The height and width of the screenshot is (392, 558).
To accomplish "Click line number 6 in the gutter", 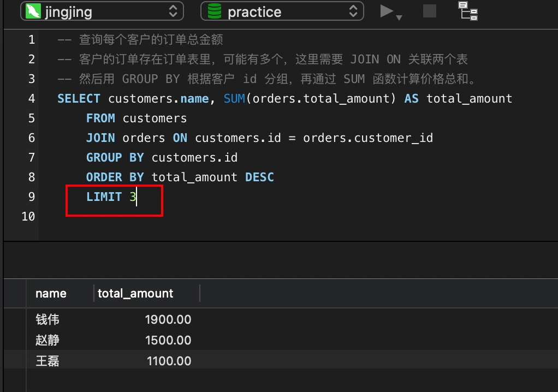I will (x=32, y=138).
